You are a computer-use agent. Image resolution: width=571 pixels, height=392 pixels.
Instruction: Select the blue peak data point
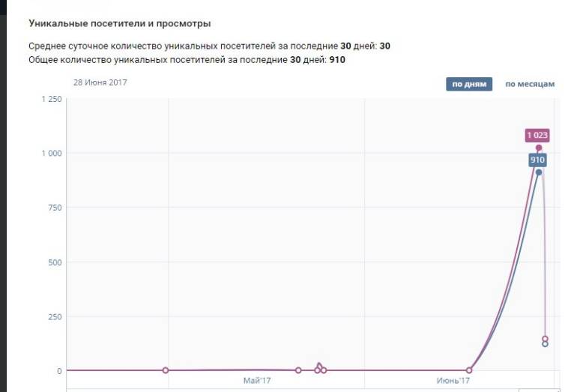538,172
